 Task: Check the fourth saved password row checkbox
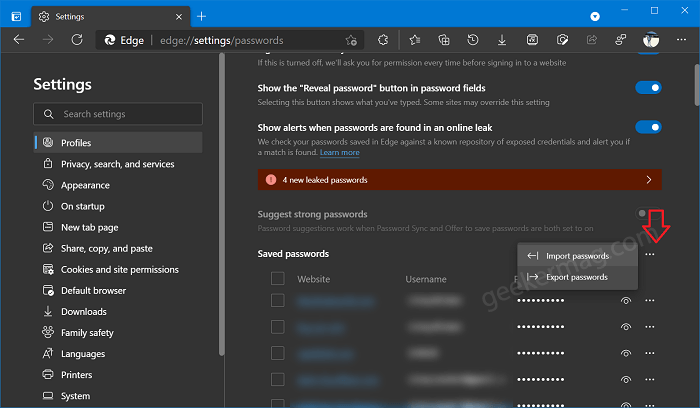pos(278,379)
